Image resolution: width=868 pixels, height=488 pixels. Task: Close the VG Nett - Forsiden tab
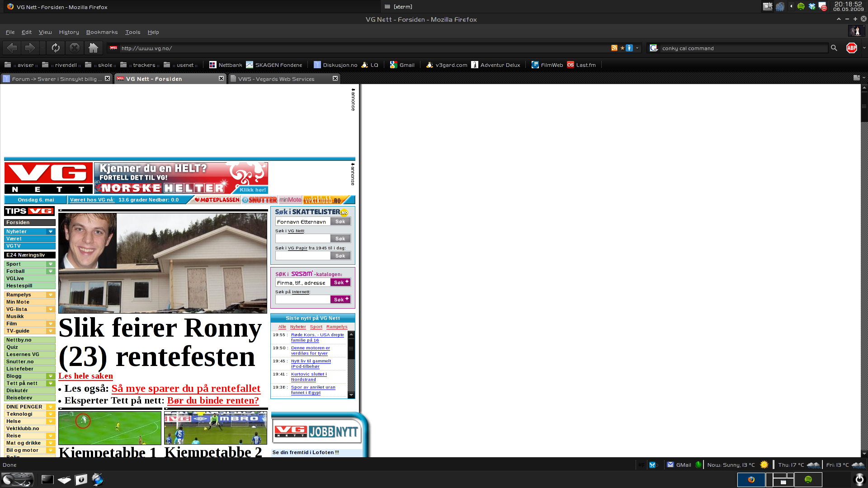pos(221,78)
